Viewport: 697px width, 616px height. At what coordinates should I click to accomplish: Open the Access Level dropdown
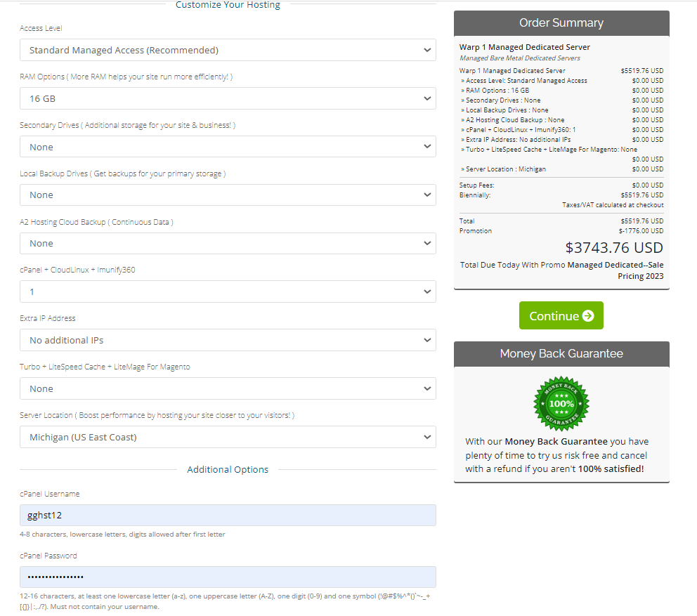pos(228,50)
